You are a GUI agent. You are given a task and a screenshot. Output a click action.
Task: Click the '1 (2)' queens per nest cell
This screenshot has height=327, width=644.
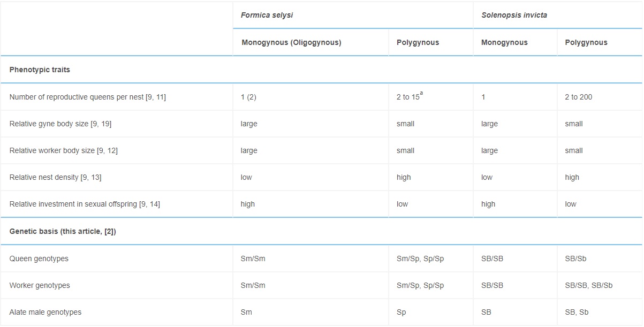(249, 97)
